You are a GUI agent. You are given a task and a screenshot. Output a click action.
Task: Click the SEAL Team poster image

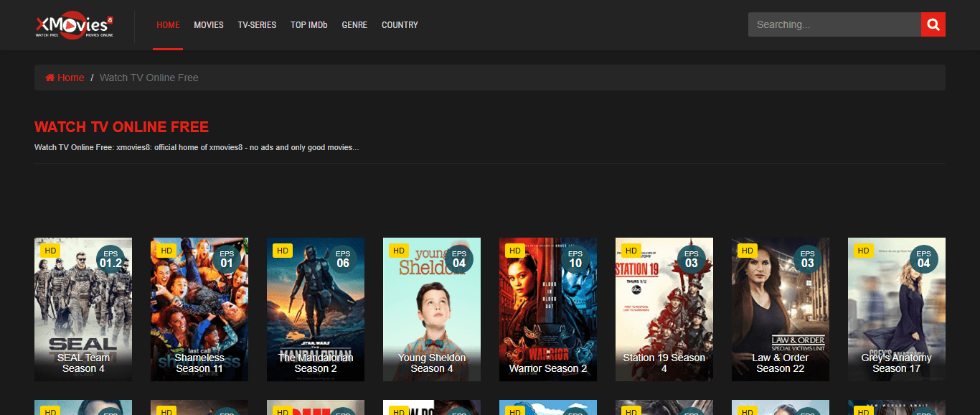pos(83,309)
